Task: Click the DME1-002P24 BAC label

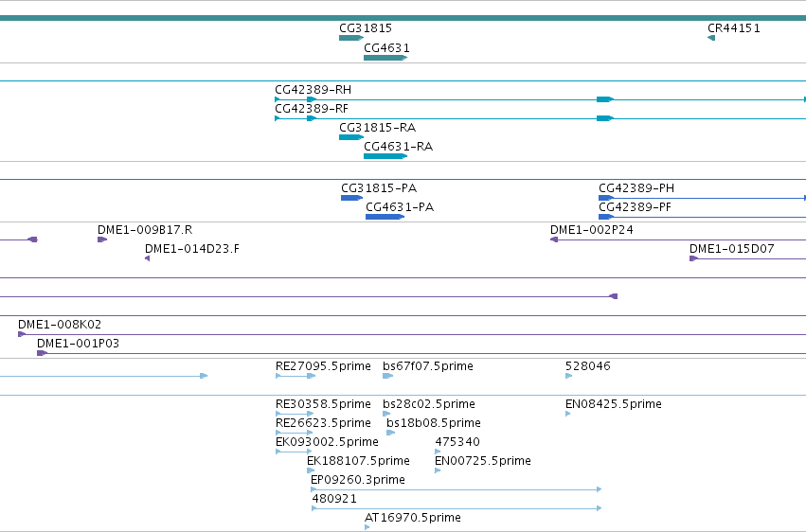Action: (x=592, y=229)
